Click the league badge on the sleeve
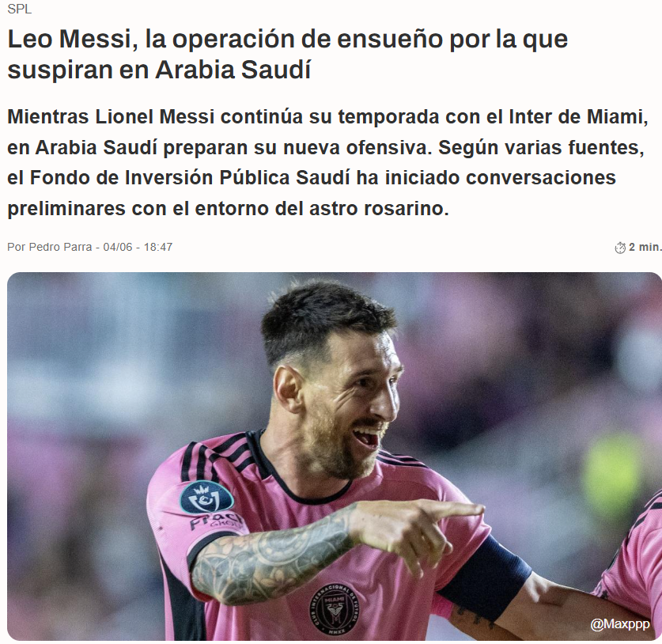 pyautogui.click(x=207, y=497)
